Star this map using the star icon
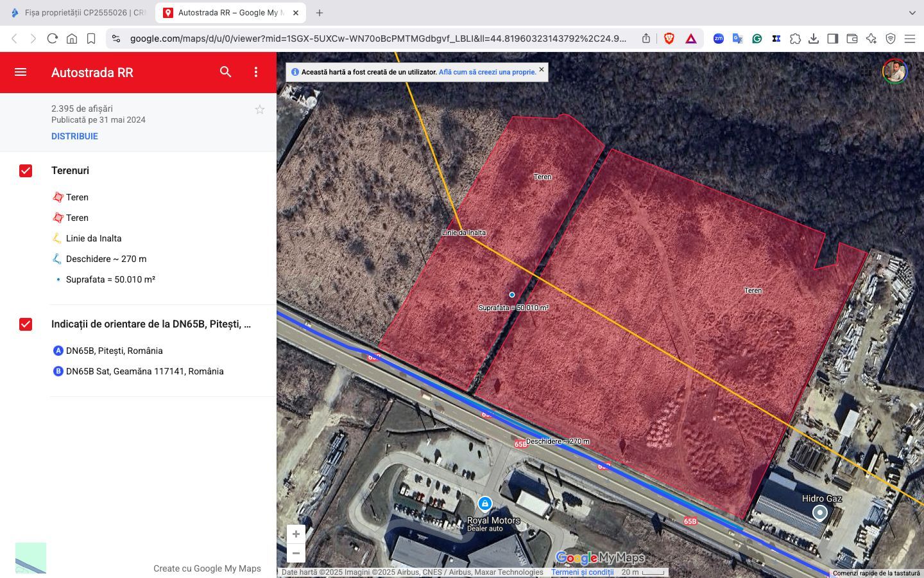Image resolution: width=924 pixels, height=578 pixels. click(x=260, y=110)
